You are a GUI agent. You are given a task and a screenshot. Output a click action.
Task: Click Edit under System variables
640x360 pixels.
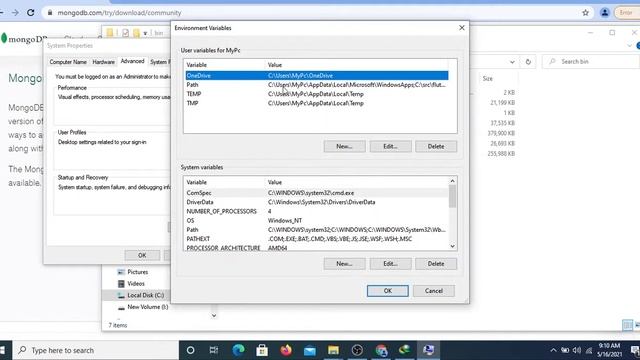click(390, 264)
